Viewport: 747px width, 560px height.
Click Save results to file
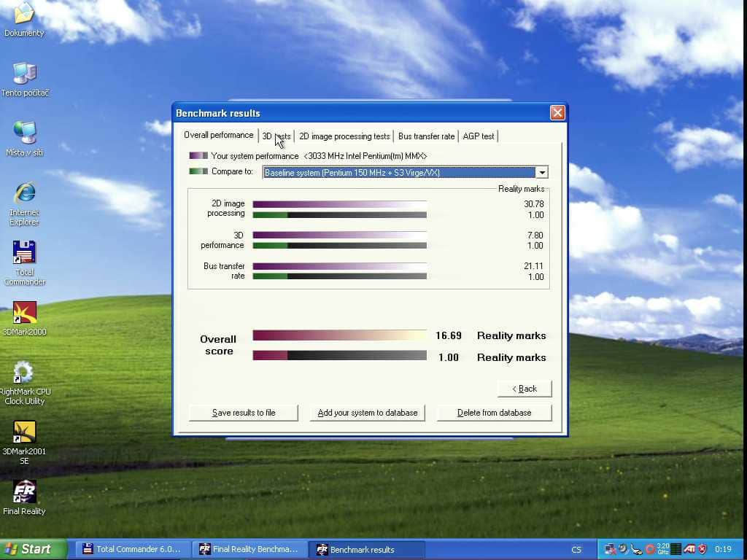(244, 413)
